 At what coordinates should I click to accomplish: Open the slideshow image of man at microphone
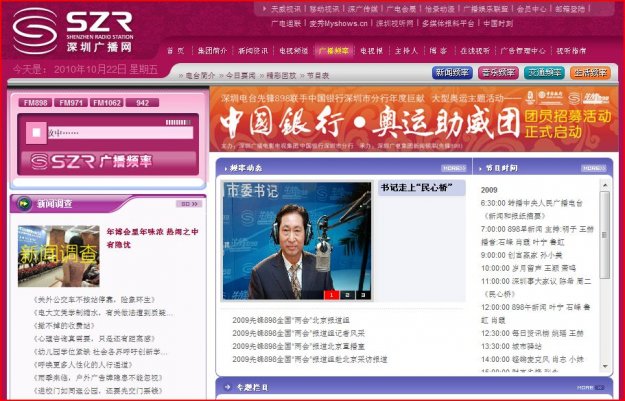coord(297,241)
